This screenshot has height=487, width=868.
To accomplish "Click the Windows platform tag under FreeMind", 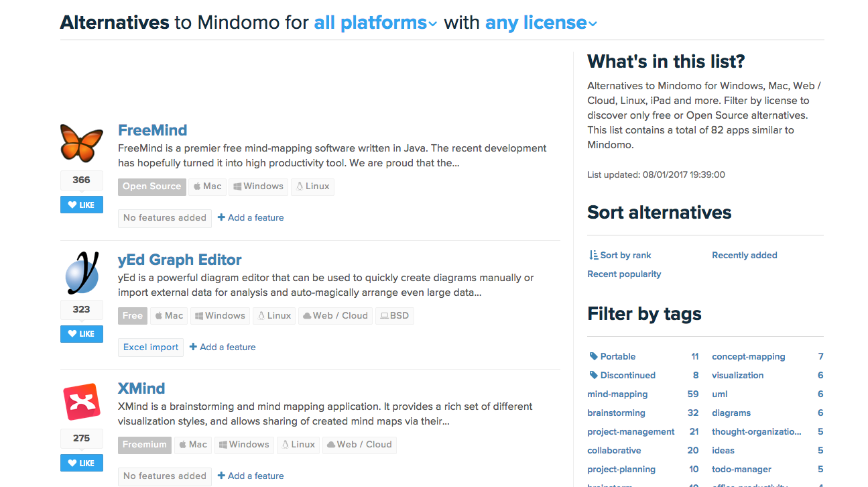I will 257,186.
